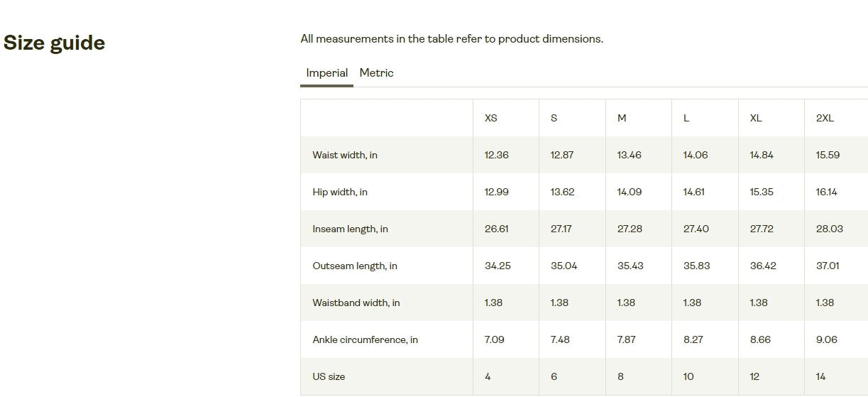This screenshot has width=868, height=397.
Task: Click the Waistband width row label
Action: point(356,303)
